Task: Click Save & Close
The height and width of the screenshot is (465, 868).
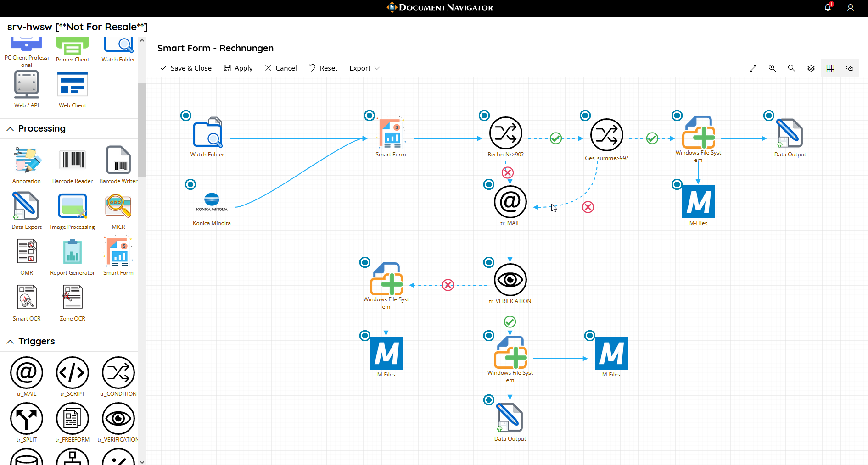Action: tap(186, 68)
